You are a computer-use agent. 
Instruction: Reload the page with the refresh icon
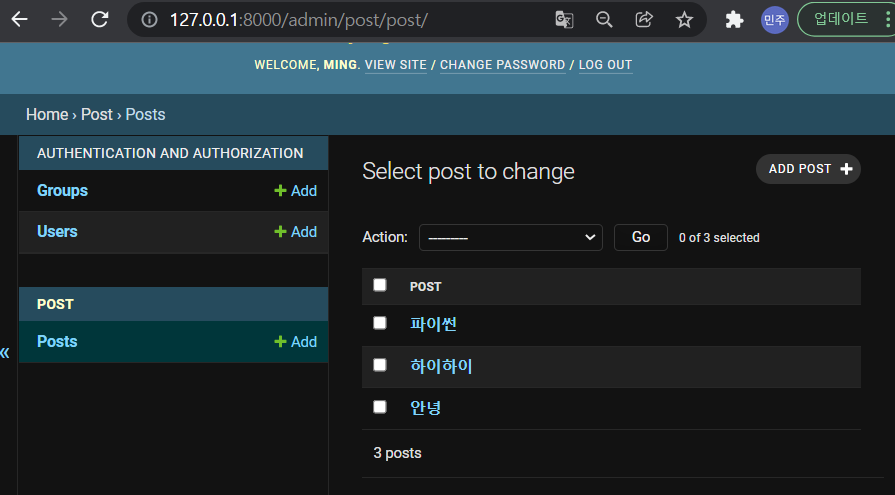click(x=100, y=19)
